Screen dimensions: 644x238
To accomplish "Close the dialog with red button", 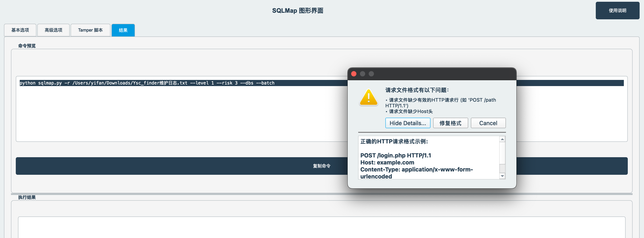I will click(354, 74).
